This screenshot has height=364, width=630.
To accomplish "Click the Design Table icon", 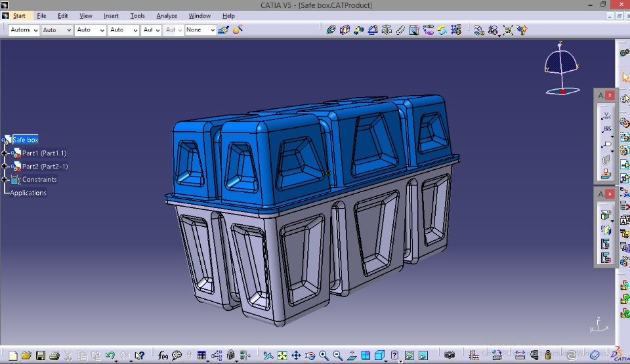I will [x=201, y=355].
